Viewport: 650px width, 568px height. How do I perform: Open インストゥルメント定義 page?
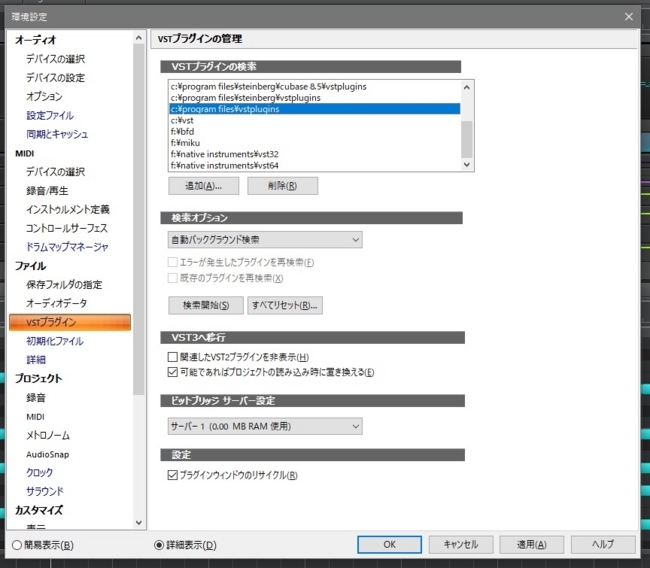coord(68,209)
